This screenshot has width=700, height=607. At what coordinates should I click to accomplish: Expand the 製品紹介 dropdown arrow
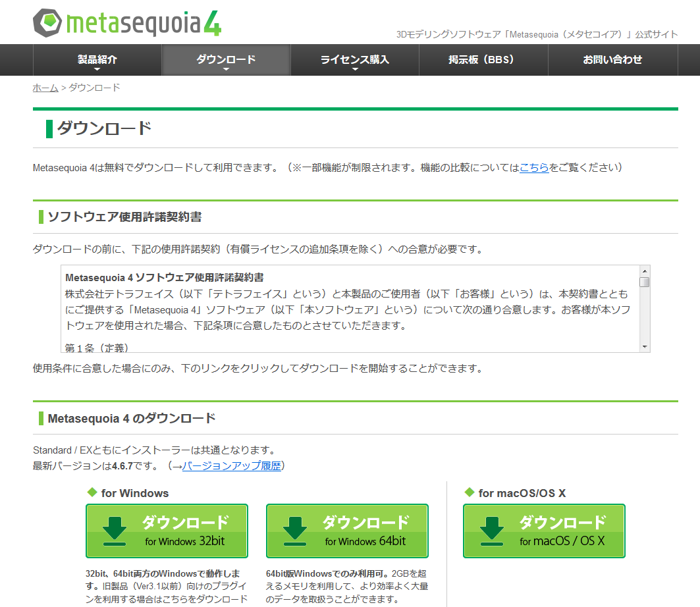97,69
